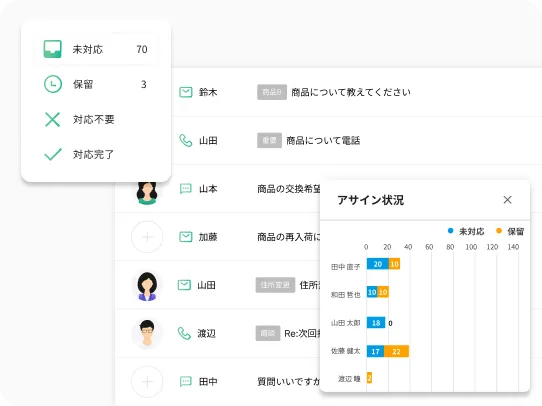Open message 商品について電話
The height and width of the screenshot is (406, 542).
pyautogui.click(x=323, y=141)
